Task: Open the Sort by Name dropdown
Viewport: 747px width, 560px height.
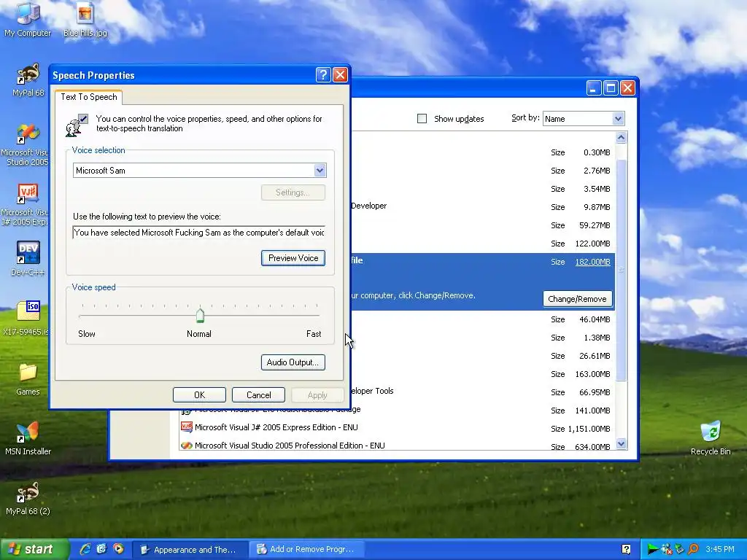Action: [x=618, y=119]
